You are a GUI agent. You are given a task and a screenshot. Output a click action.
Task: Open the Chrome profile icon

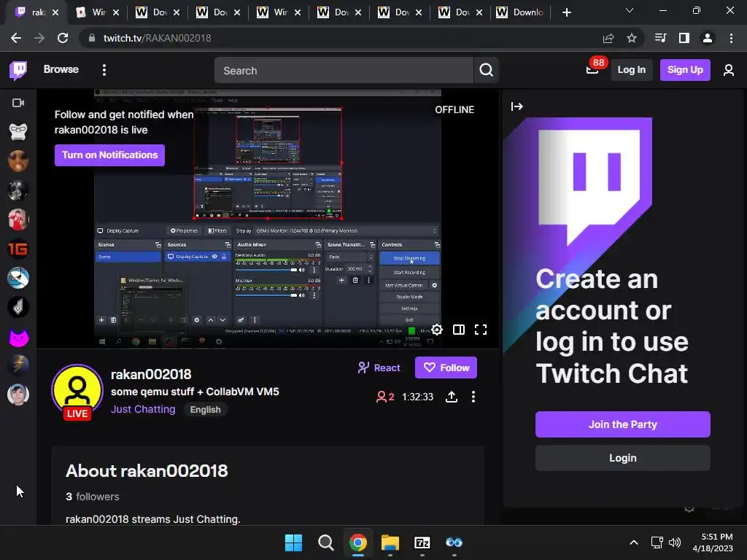(708, 38)
